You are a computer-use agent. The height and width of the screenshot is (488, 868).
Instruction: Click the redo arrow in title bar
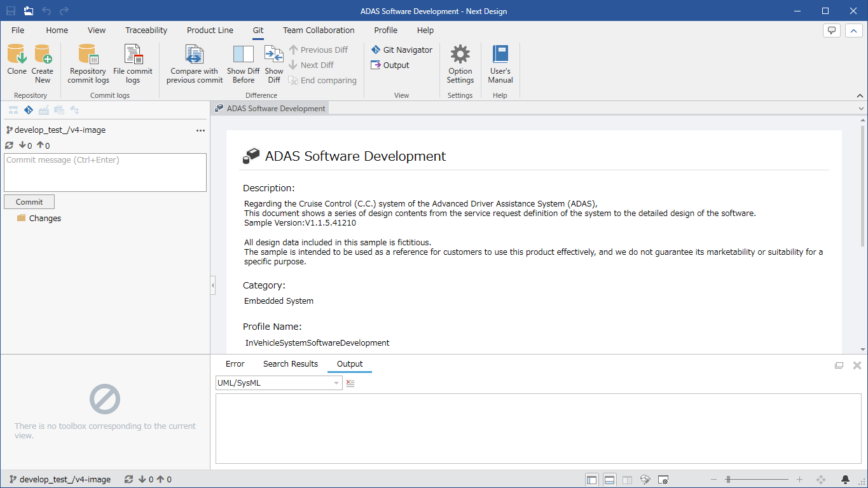pos(64,11)
